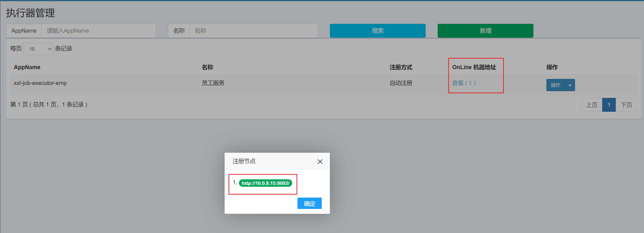Screen dimensions: 644x233
Task: Open the records-per-page dropdown showing 10
Action: click(x=38, y=49)
